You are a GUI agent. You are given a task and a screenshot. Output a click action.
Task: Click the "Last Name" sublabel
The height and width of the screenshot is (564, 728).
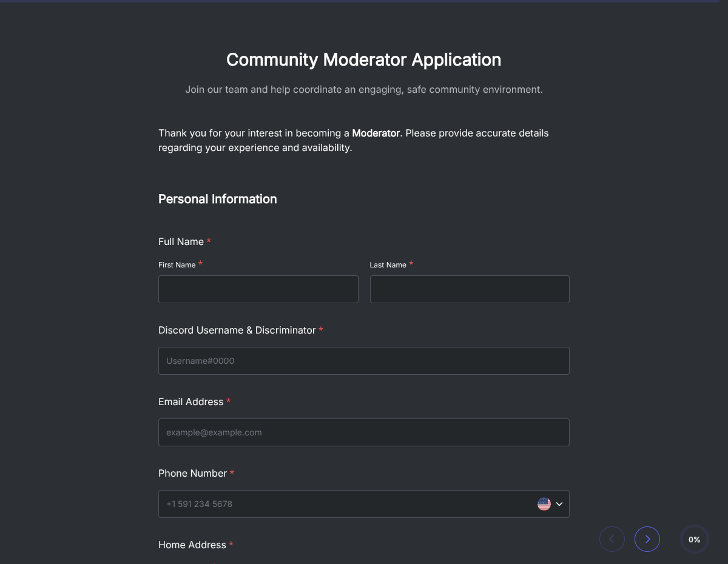coord(388,265)
